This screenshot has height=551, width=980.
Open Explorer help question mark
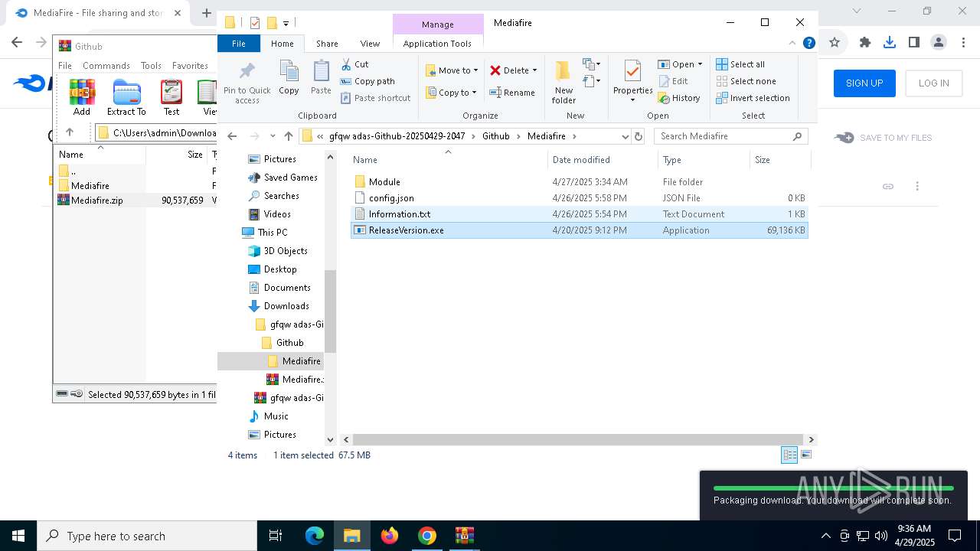tap(808, 44)
